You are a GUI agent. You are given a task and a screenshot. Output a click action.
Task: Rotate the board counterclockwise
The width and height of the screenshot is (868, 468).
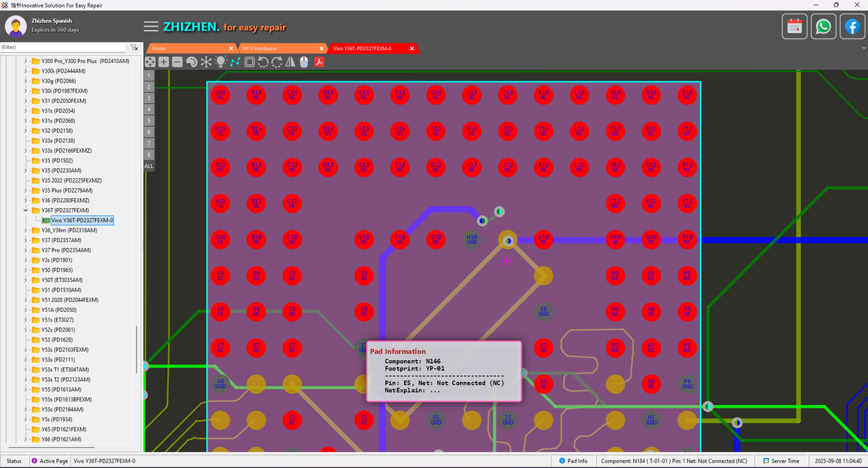coord(263,62)
